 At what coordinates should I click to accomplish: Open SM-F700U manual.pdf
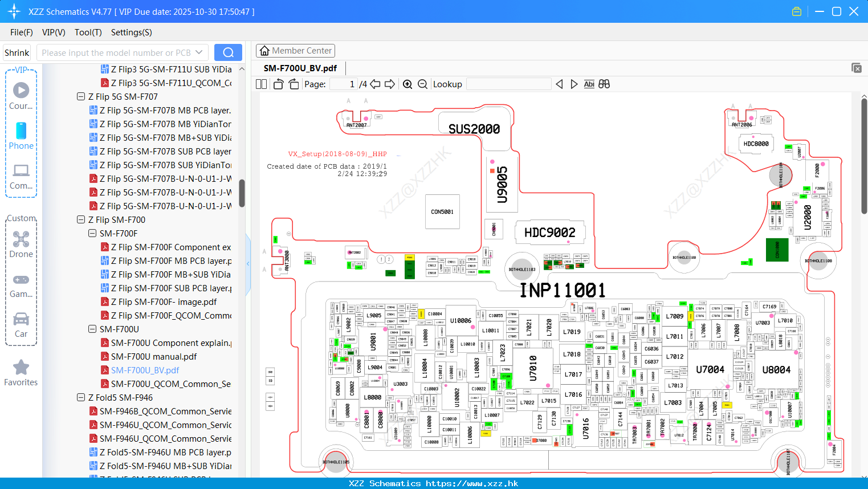pos(149,356)
